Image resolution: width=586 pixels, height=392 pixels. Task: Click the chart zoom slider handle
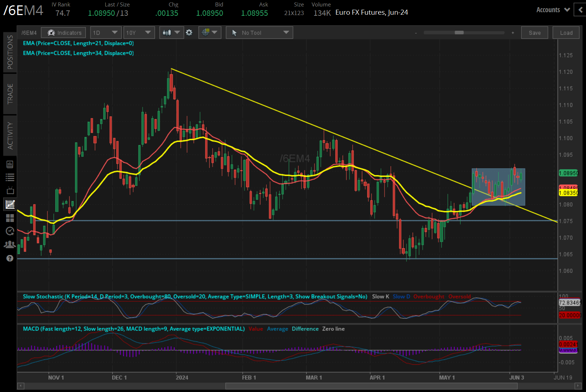(459, 33)
